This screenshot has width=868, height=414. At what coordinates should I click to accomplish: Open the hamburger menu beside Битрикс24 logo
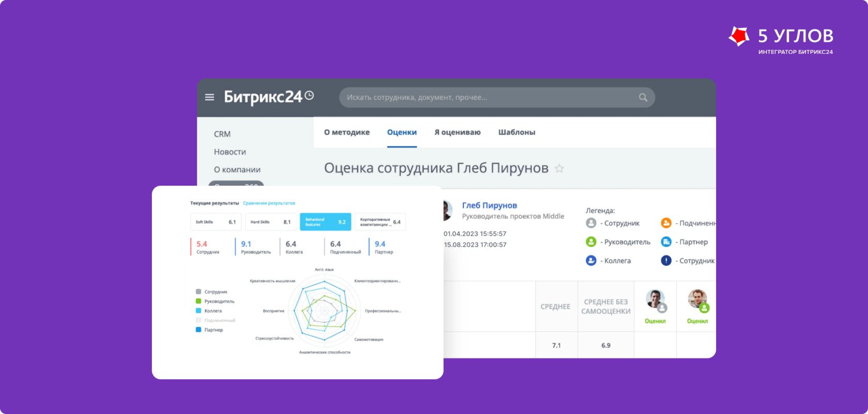(x=209, y=97)
